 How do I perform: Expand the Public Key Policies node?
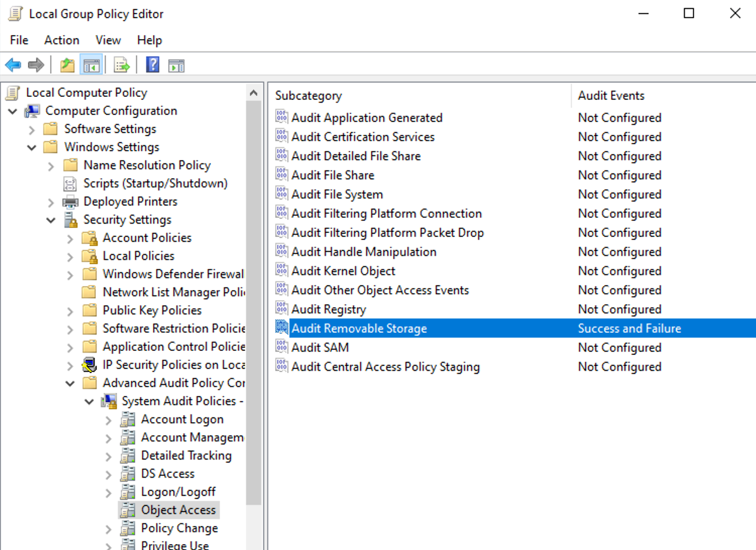[71, 311]
